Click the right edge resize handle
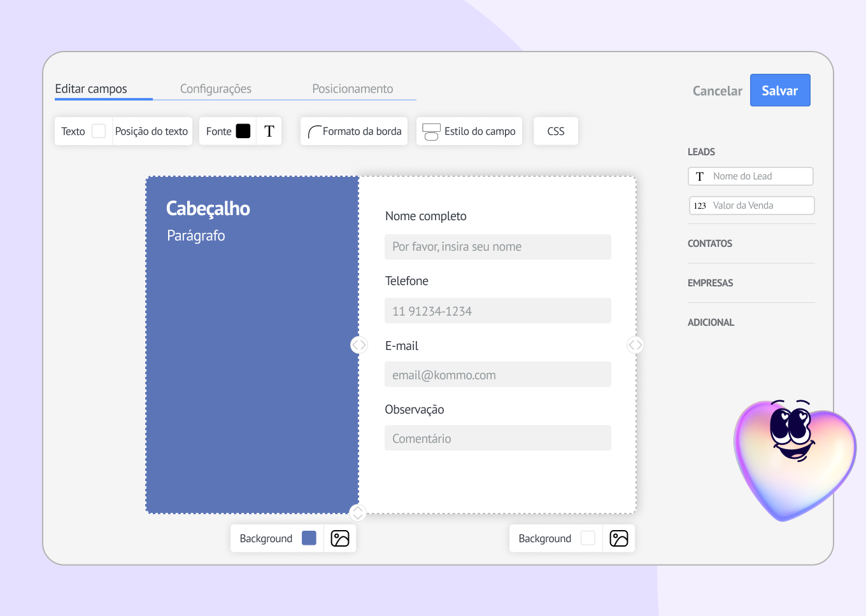 coord(635,345)
